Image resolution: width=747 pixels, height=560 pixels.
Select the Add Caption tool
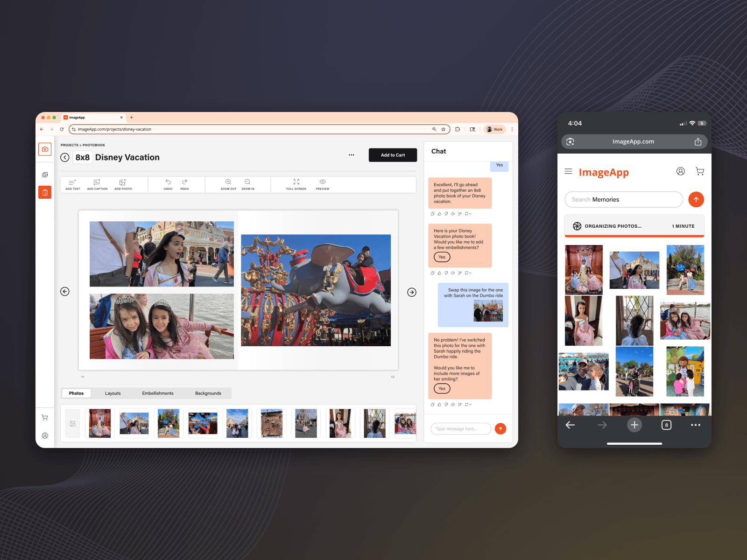tap(97, 182)
